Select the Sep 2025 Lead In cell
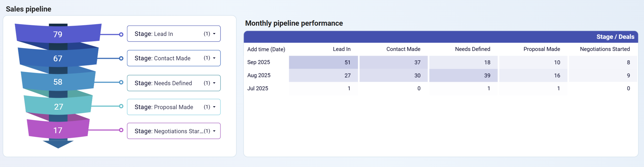This screenshot has height=167, width=644. 324,62
